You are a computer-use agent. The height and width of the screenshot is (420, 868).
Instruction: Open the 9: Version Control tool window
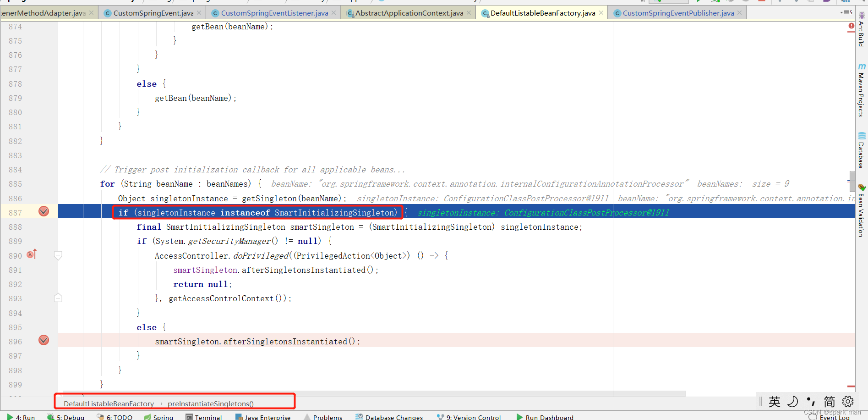[469, 417]
